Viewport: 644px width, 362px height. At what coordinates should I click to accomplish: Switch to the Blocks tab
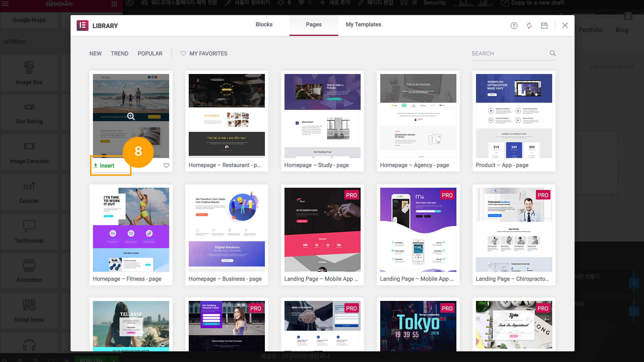(x=264, y=25)
